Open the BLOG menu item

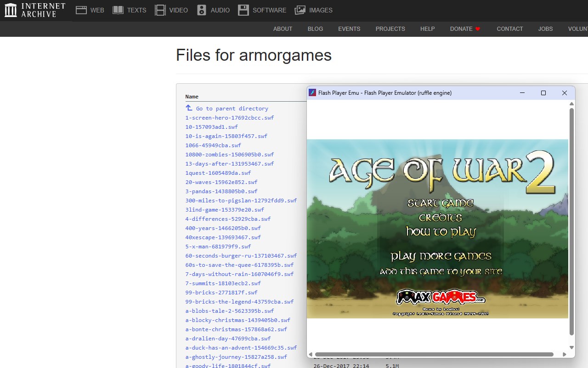pyautogui.click(x=315, y=29)
